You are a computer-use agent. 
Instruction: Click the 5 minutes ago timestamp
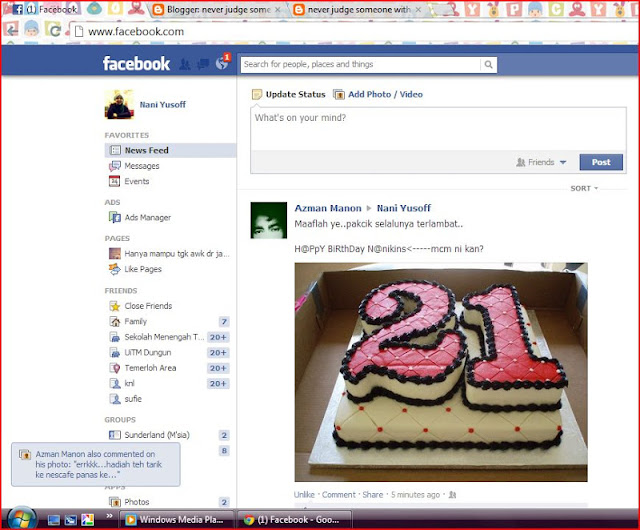coord(415,495)
